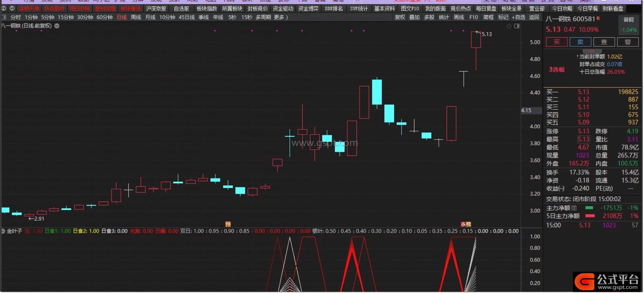The image size is (644, 293).
Task: Open the 自选股 tab
Action: pos(181,8)
